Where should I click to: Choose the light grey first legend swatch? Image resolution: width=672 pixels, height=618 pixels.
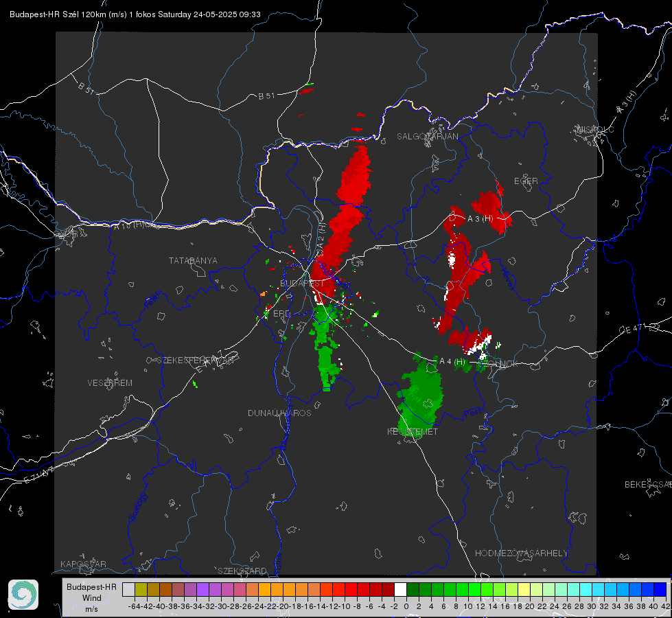128,589
